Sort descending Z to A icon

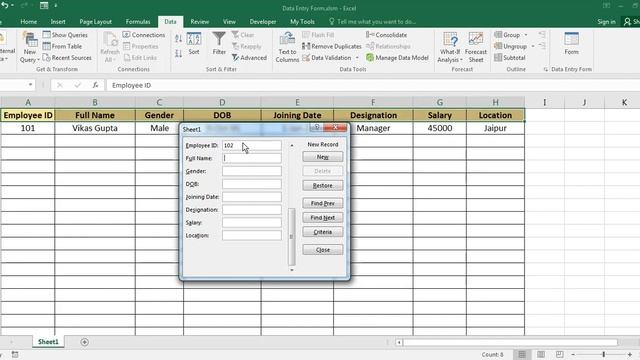click(178, 53)
